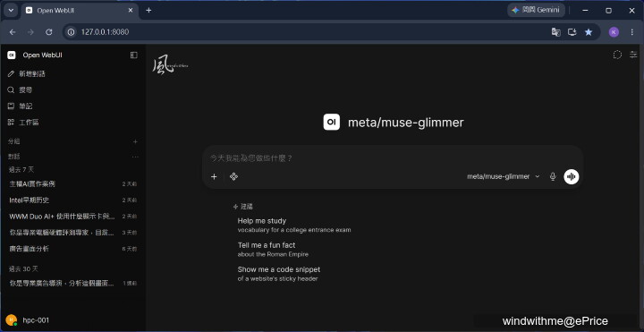The image size is (644, 332).
Task: Click the install app icon in address bar
Action: pos(572,32)
